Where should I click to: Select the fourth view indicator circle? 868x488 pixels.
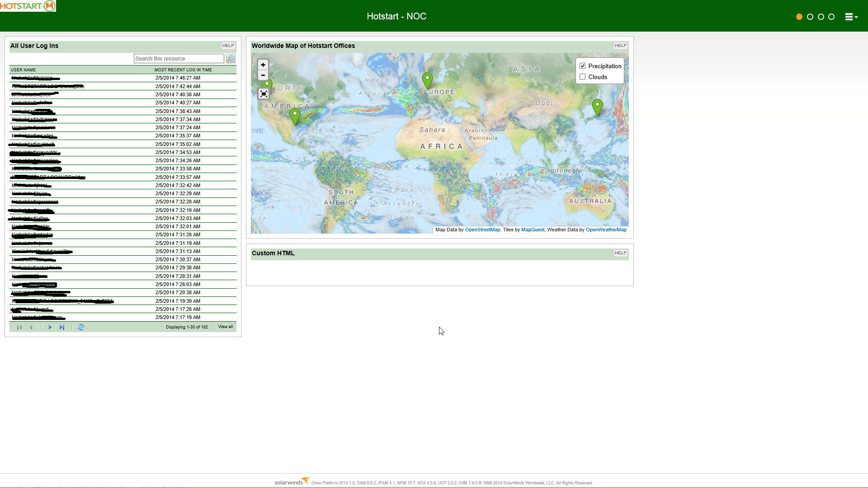point(831,17)
